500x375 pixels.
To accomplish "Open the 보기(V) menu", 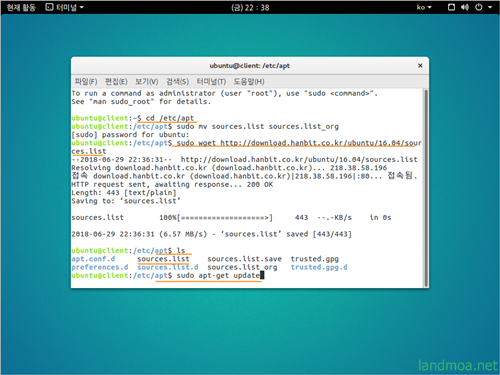I will tap(146, 82).
